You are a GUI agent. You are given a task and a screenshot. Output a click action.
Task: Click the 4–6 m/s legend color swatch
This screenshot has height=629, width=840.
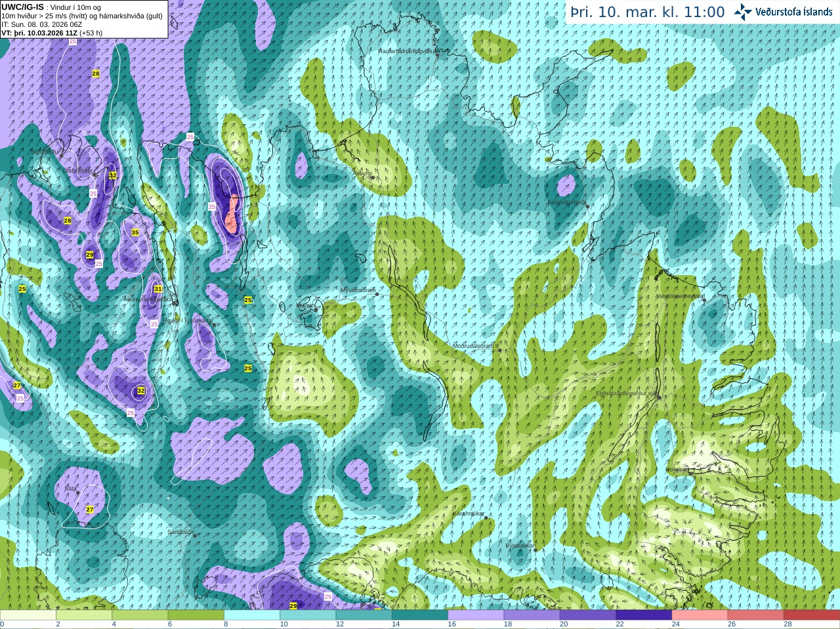click(x=140, y=615)
